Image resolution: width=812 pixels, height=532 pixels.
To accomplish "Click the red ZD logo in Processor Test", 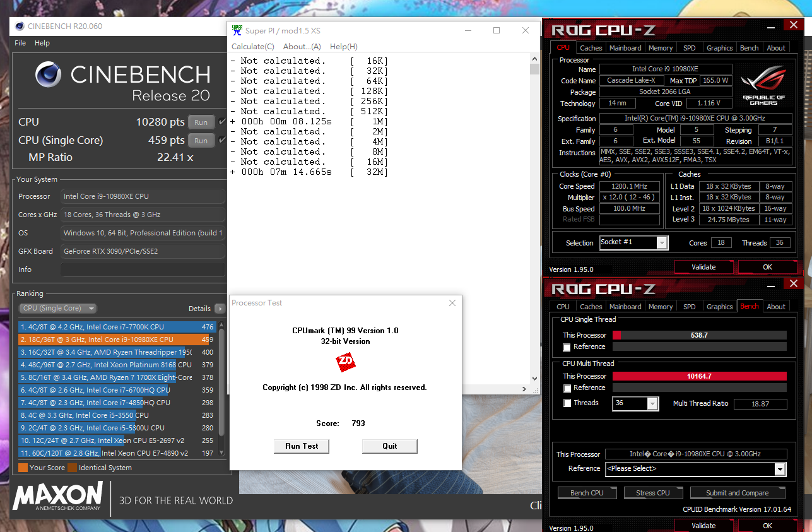I will point(345,362).
